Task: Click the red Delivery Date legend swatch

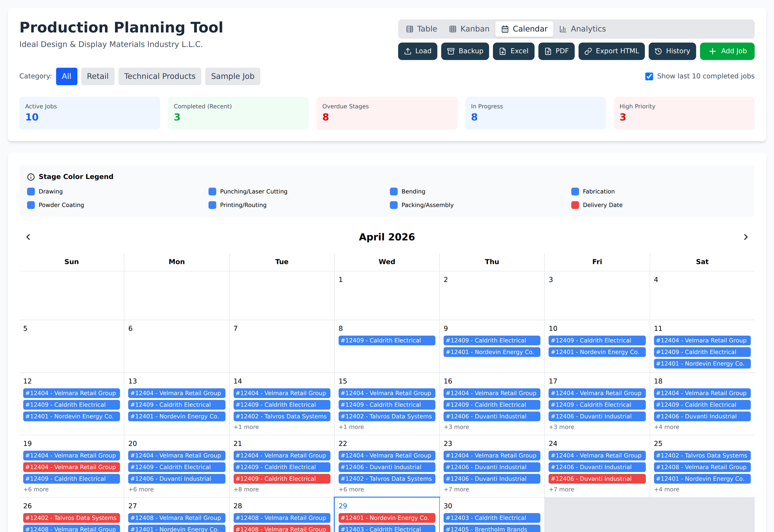Action: 575,205
